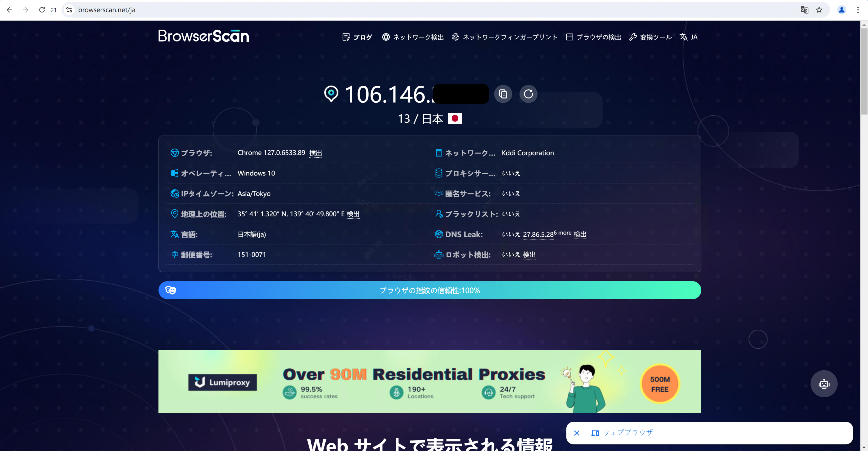Click the Windows 10 value
This screenshot has height=451, width=868.
point(256,173)
